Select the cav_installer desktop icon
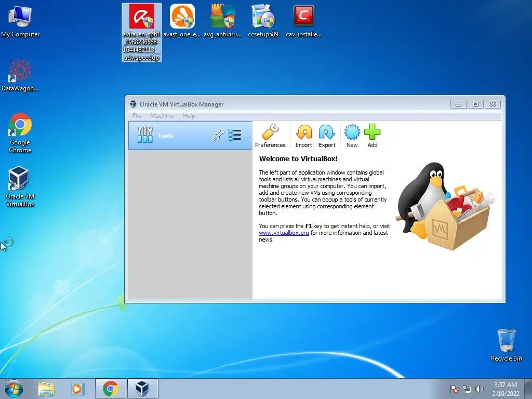 pyautogui.click(x=303, y=21)
